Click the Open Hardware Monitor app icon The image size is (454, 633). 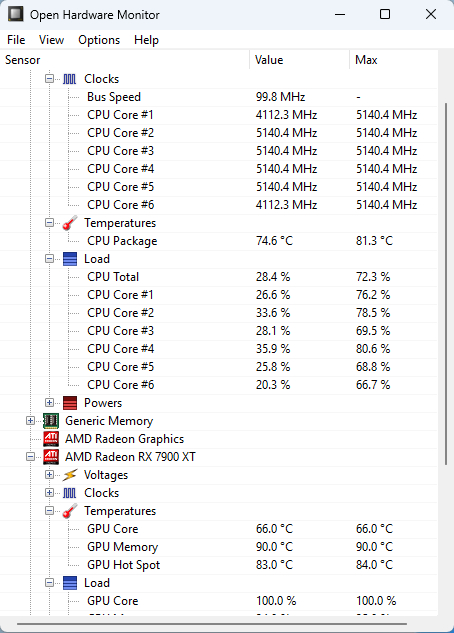coord(16,14)
